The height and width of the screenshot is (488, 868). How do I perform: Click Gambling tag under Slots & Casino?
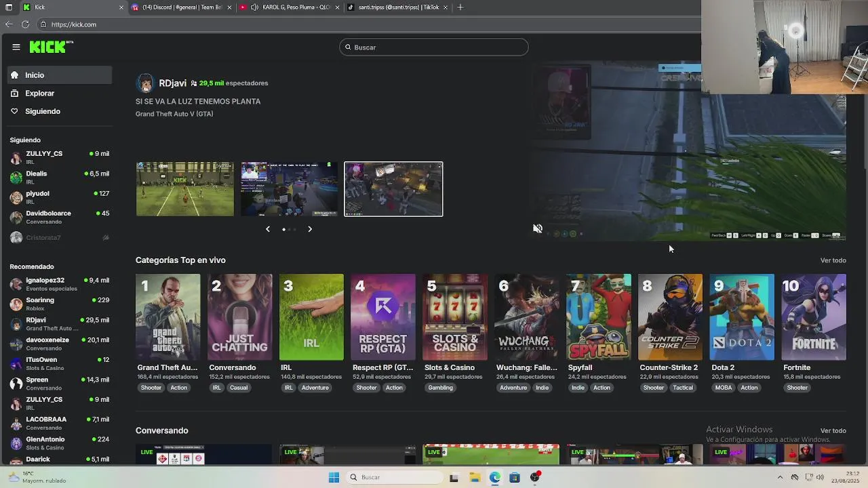(440, 388)
